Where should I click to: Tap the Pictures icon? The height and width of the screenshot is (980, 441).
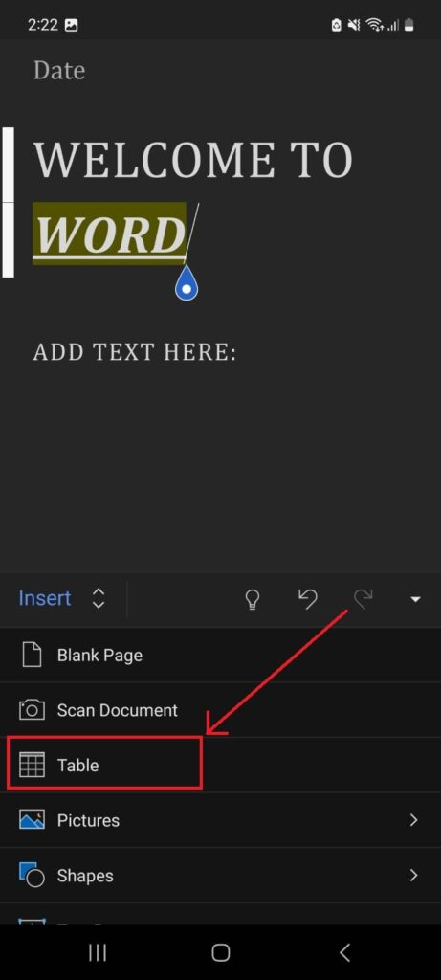32,820
